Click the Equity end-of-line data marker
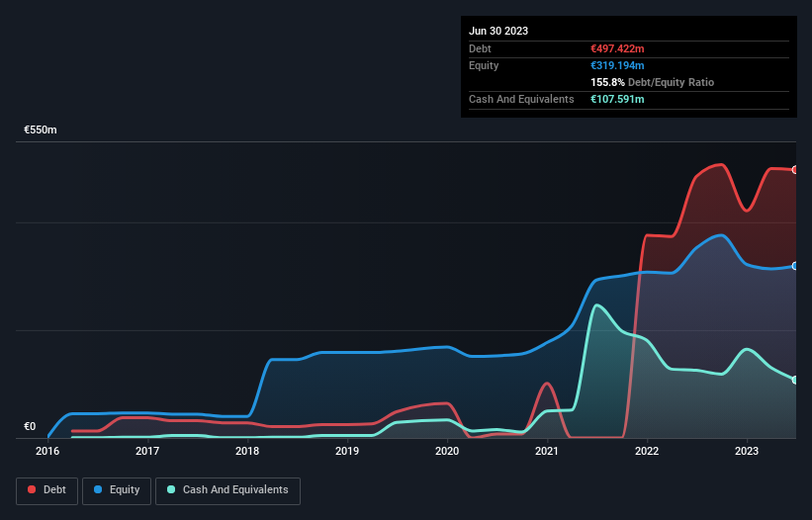 795,266
